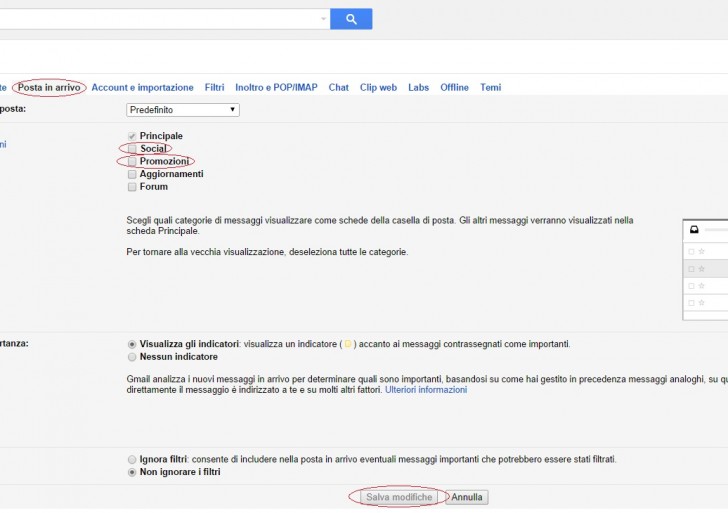Select Visualizza gli indicatori radio option

pos(132,344)
